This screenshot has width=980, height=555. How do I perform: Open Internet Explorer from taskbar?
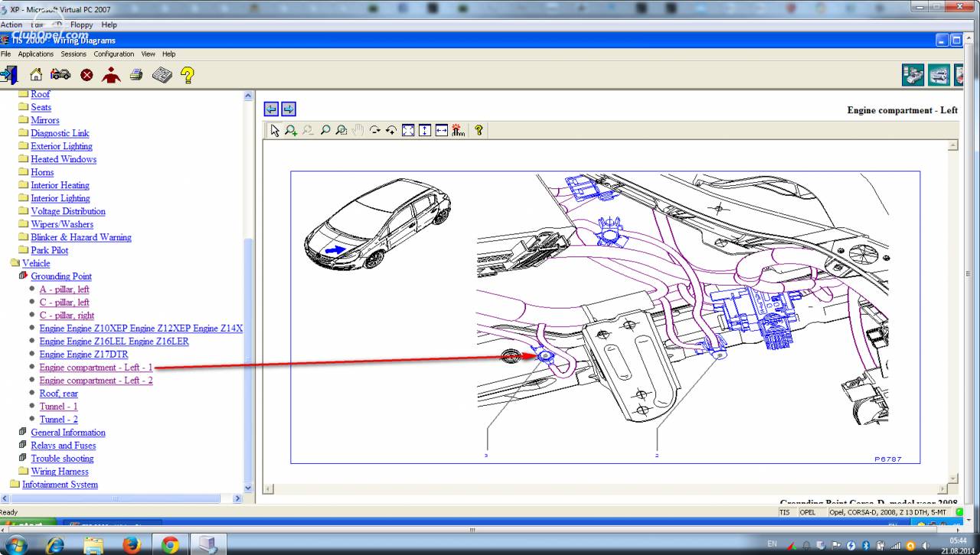(55, 545)
